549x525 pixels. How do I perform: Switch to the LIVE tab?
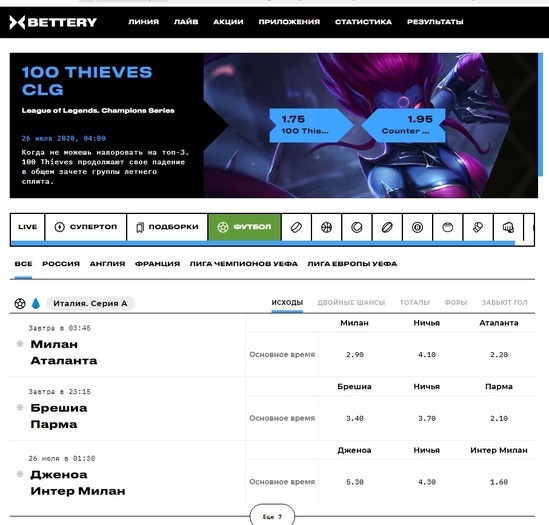point(28,227)
